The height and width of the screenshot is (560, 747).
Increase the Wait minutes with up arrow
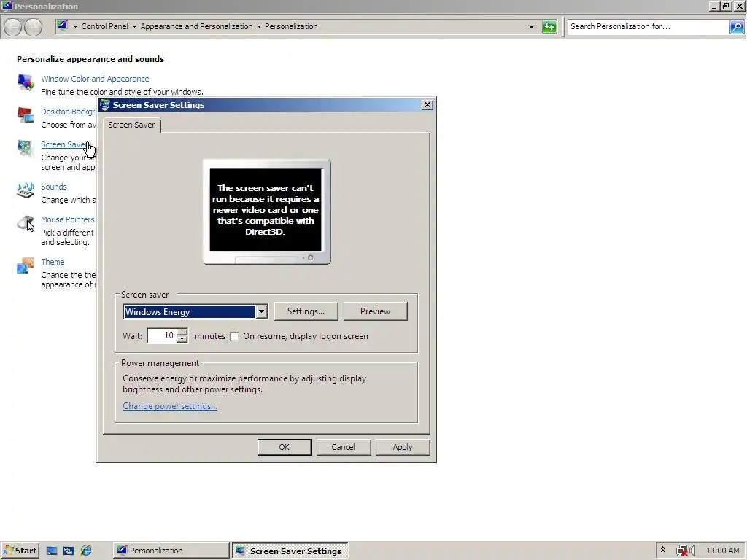pyautogui.click(x=182, y=332)
